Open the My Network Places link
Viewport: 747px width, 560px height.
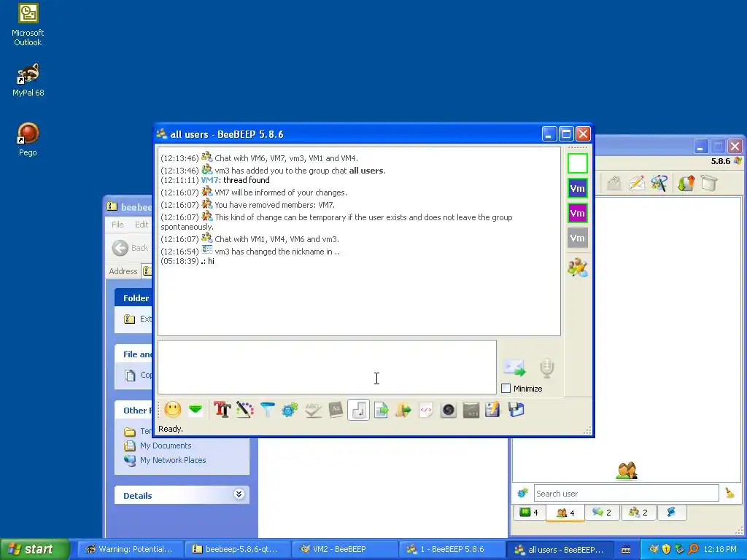[173, 461]
